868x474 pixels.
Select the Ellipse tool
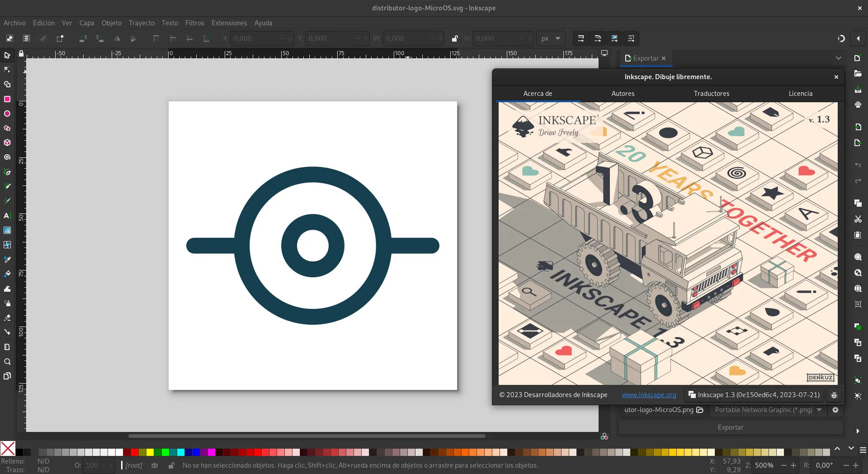pos(7,114)
